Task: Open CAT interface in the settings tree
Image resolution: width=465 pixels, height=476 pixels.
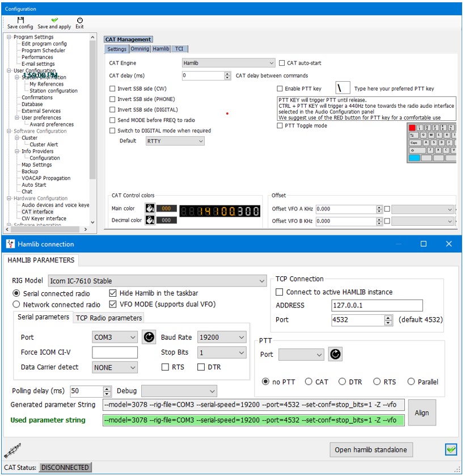Action: 37,212
